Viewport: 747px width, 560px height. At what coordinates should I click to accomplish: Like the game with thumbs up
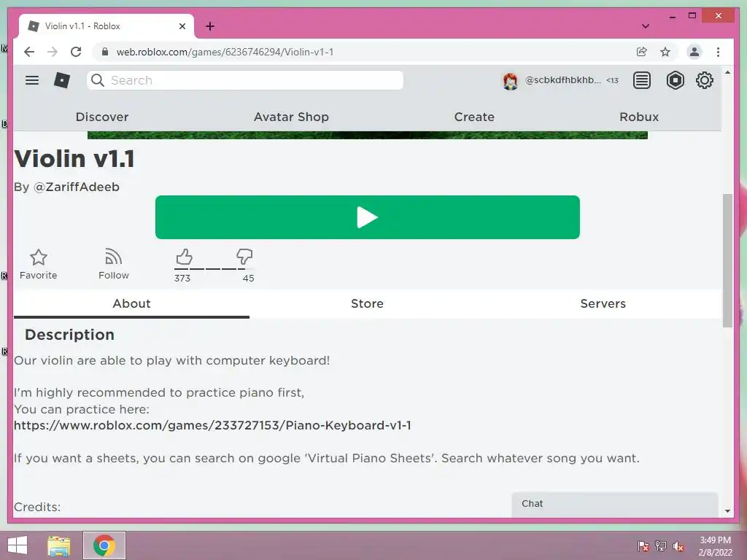click(x=184, y=257)
